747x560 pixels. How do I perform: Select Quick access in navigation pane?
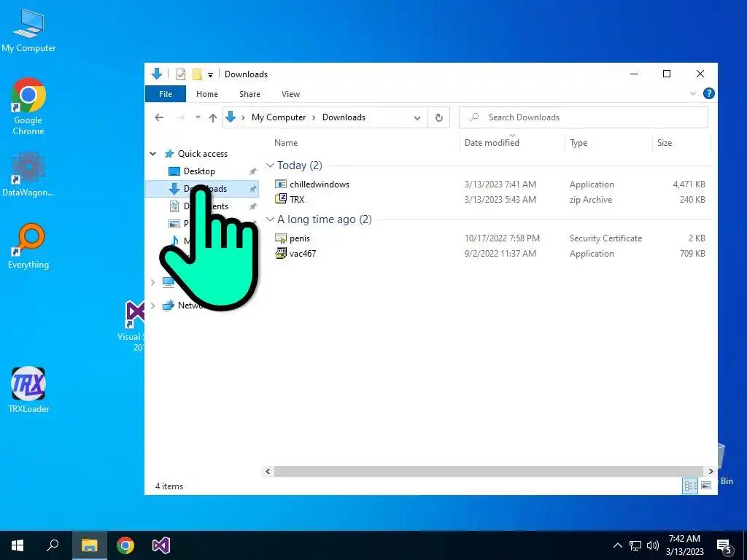[x=203, y=154]
